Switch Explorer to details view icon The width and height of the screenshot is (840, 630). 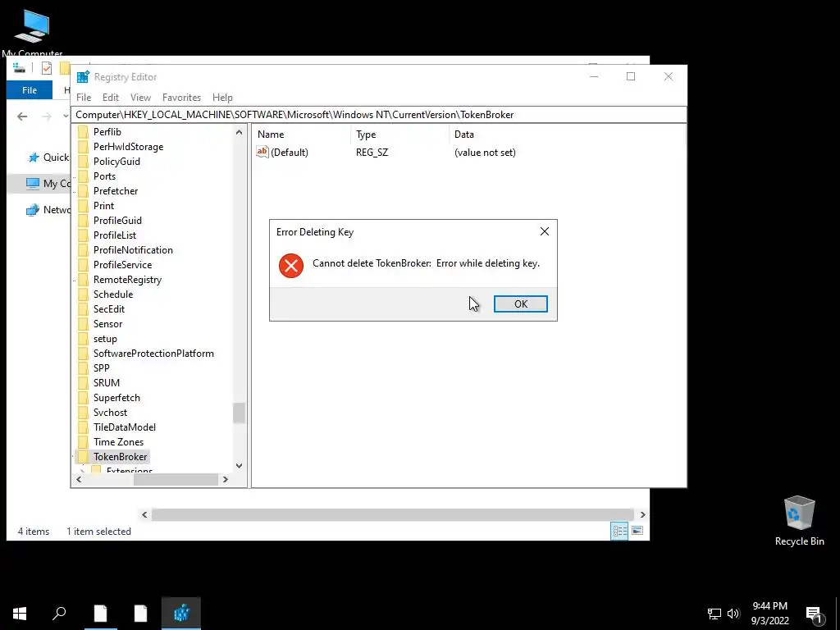tap(619, 531)
